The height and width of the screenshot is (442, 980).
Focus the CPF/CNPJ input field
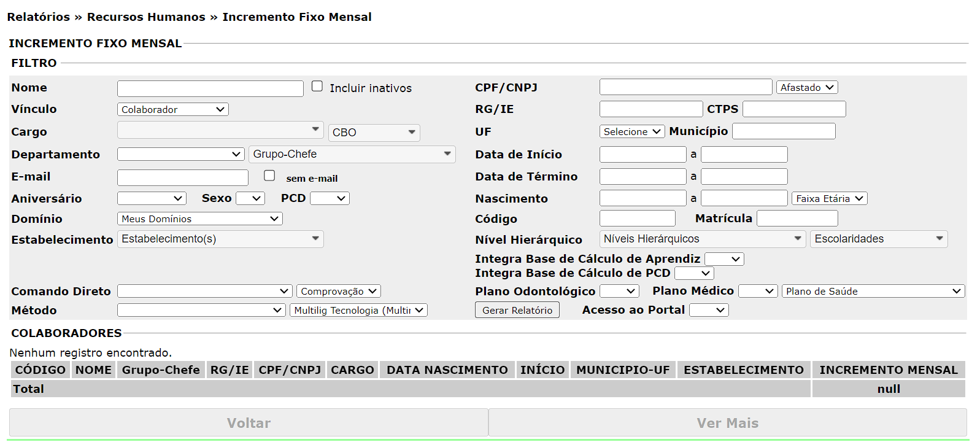point(685,87)
